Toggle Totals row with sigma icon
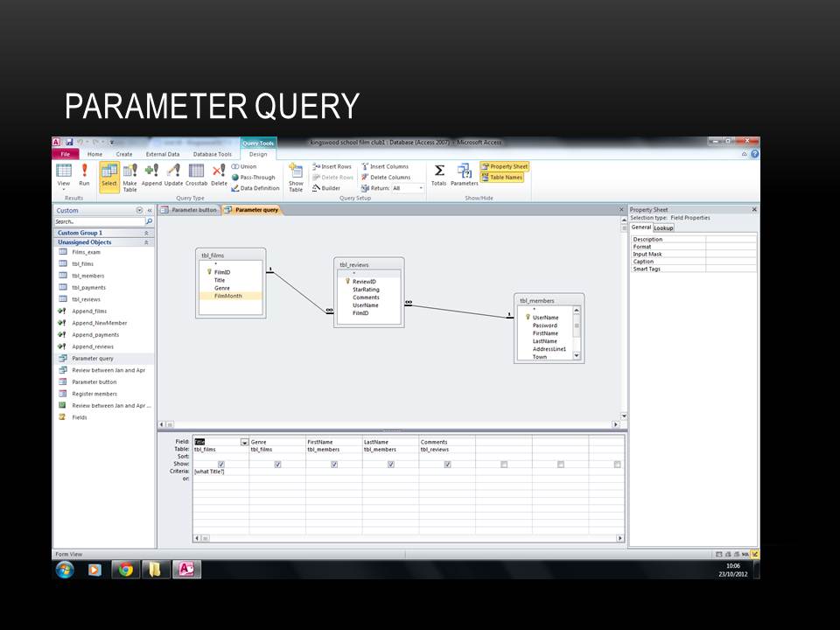This screenshot has height=630, width=840. [438, 175]
